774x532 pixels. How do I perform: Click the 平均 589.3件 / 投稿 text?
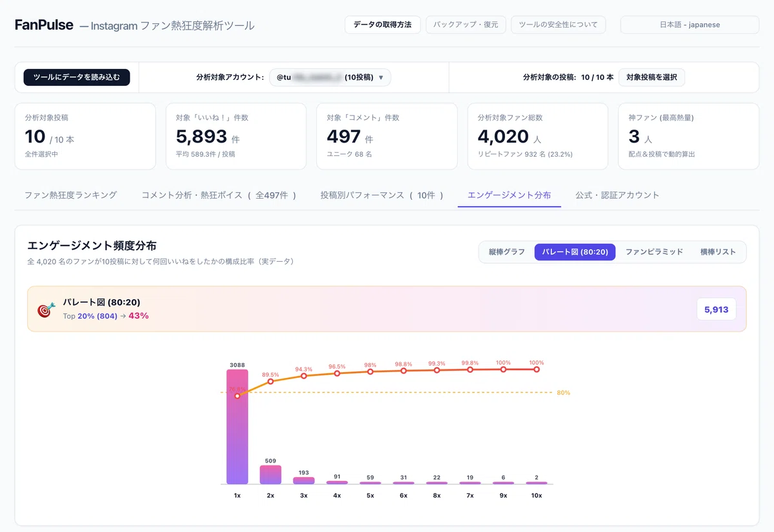click(x=205, y=155)
